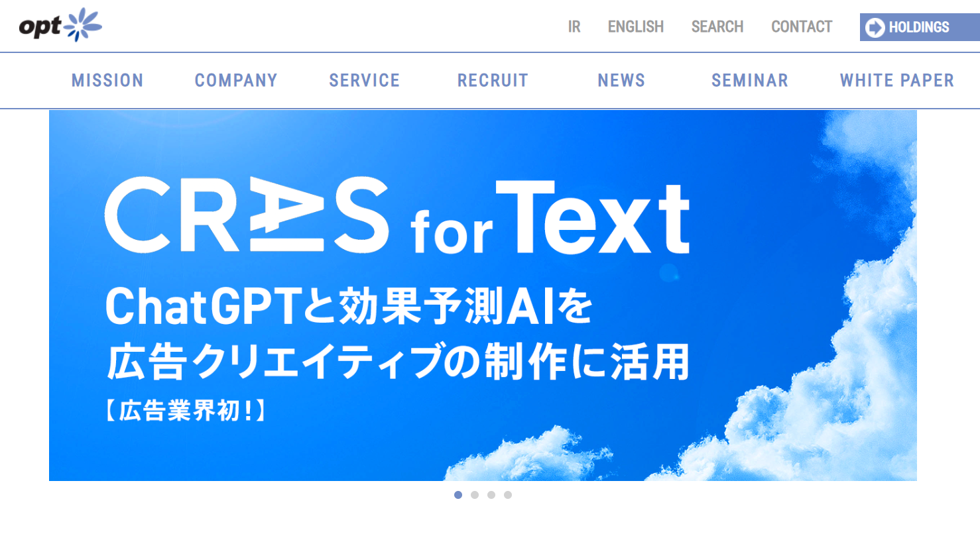
Task: Open the SERVICE menu item
Action: [365, 81]
